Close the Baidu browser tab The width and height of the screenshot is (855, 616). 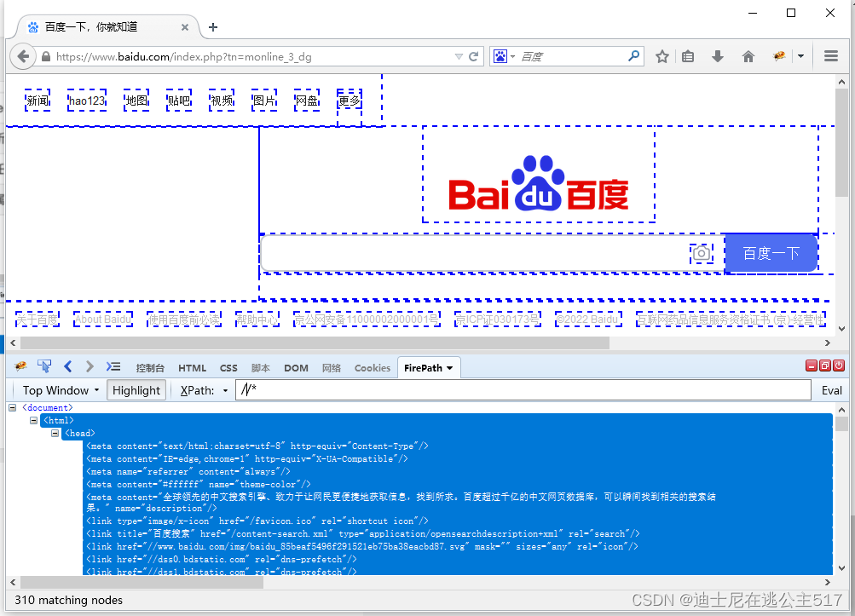tap(185, 27)
